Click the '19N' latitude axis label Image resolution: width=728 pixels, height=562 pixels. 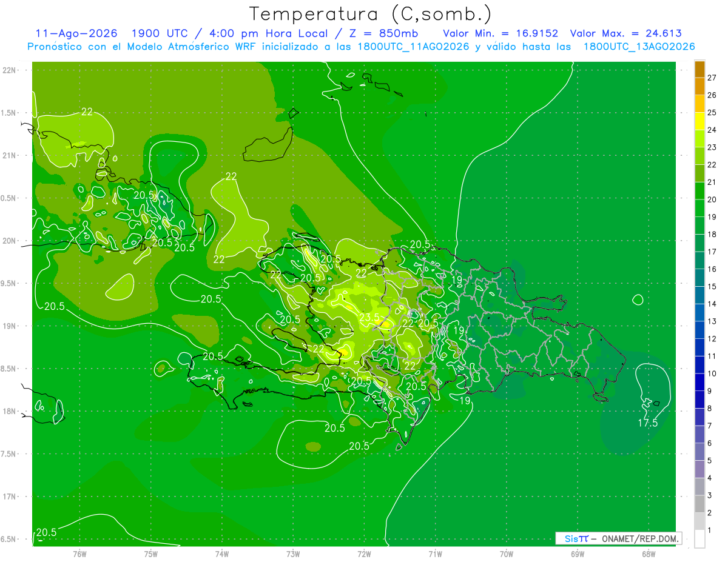click(10, 326)
